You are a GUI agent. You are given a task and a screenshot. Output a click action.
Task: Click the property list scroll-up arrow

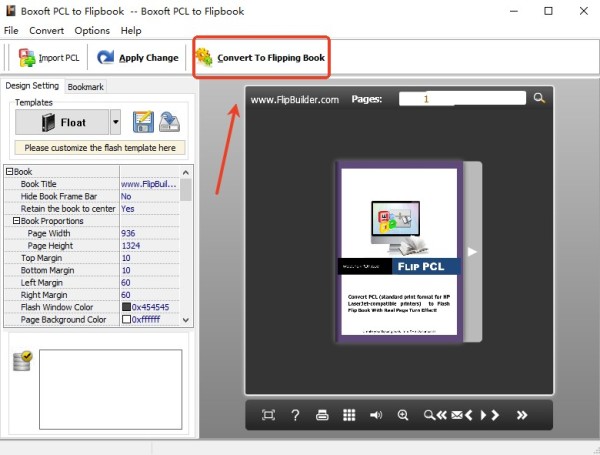[x=186, y=173]
